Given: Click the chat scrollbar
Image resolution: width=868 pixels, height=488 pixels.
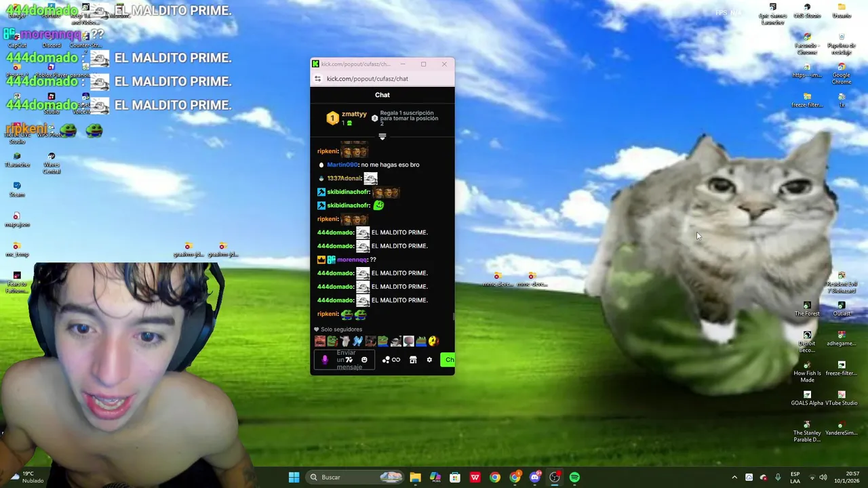Looking at the screenshot, I should [452, 317].
